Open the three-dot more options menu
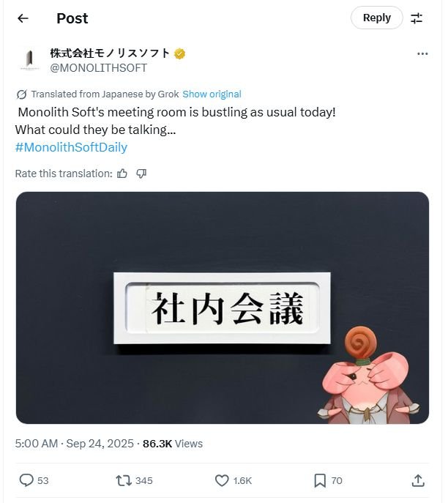This screenshot has height=503, width=448. click(422, 53)
